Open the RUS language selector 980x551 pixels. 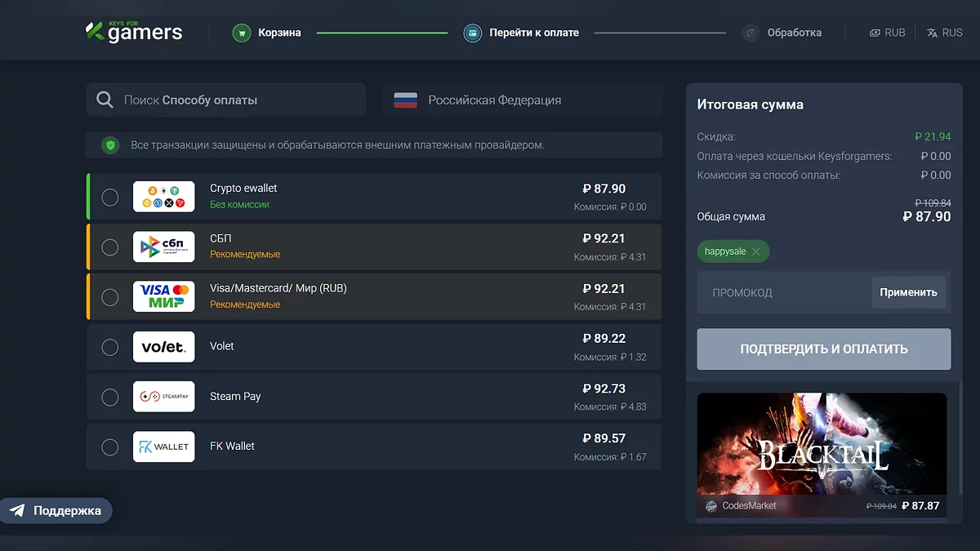[x=945, y=33]
